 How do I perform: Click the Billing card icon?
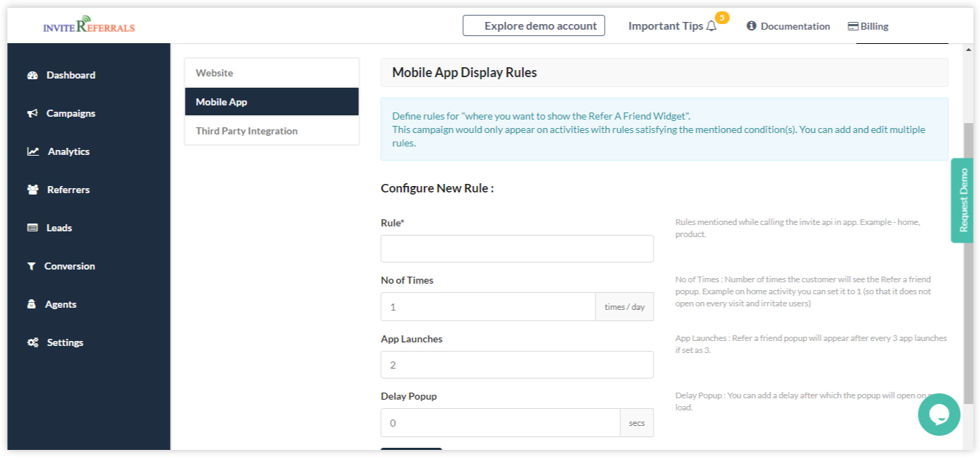853,26
